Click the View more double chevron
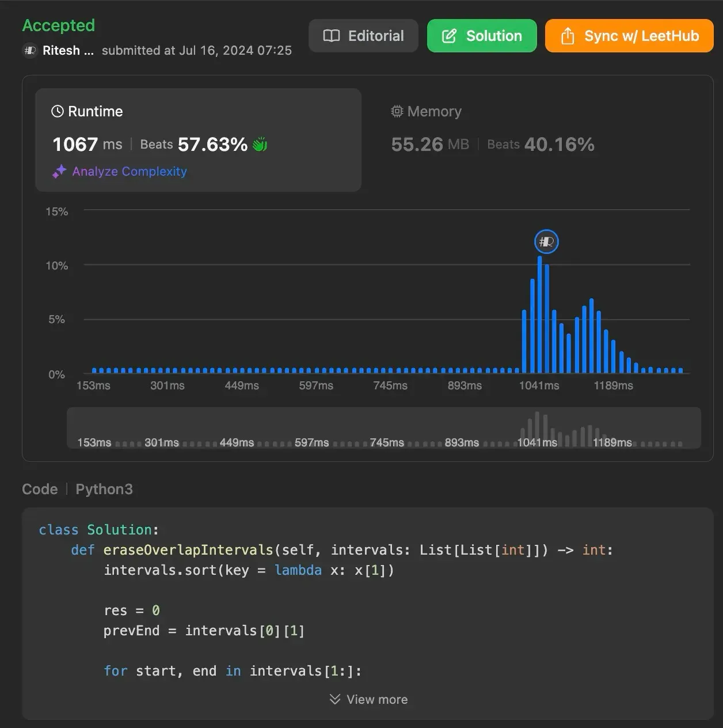The height and width of the screenshot is (728, 723). click(334, 699)
